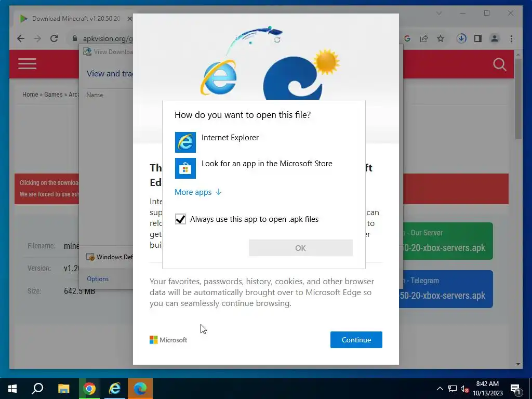
Task: Select Look for an app in Microsoft Store
Action: 263,168
